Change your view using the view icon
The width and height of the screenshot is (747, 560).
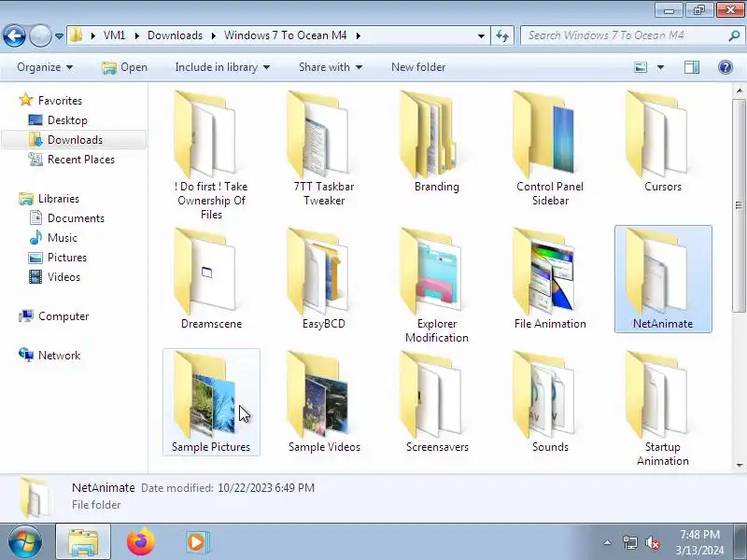tap(641, 67)
